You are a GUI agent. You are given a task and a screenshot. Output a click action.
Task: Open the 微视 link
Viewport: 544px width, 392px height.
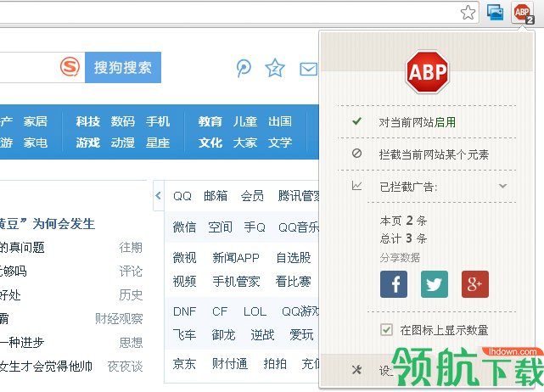(184, 258)
